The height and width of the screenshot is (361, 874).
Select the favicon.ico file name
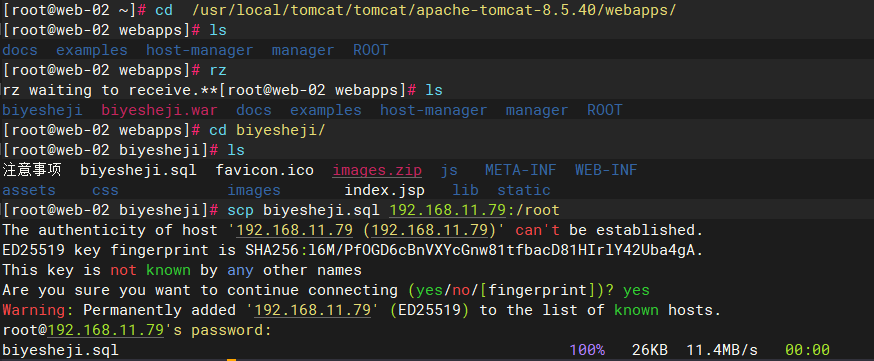(265, 170)
